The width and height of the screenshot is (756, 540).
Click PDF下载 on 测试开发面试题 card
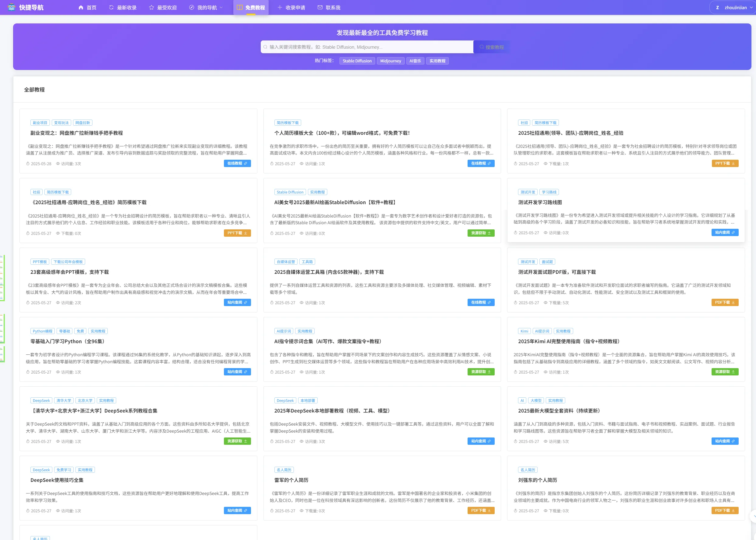[724, 302]
